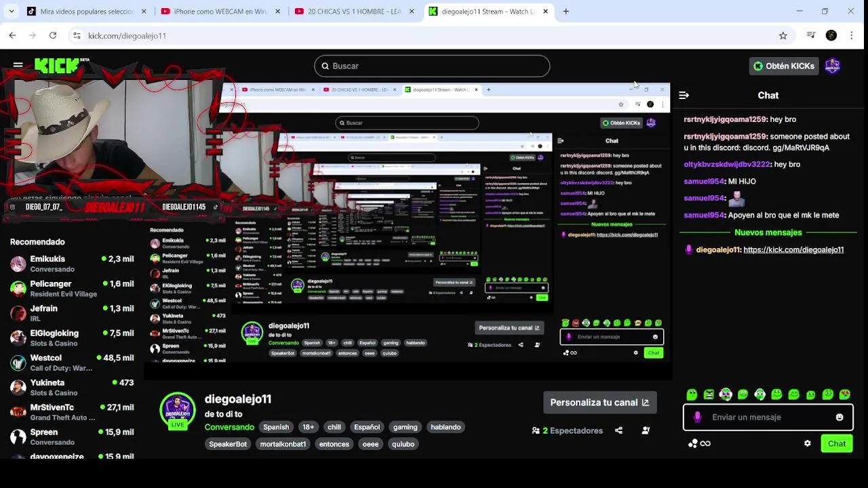Select the Spanish tag
This screenshot has height=488, width=868.
276,427
